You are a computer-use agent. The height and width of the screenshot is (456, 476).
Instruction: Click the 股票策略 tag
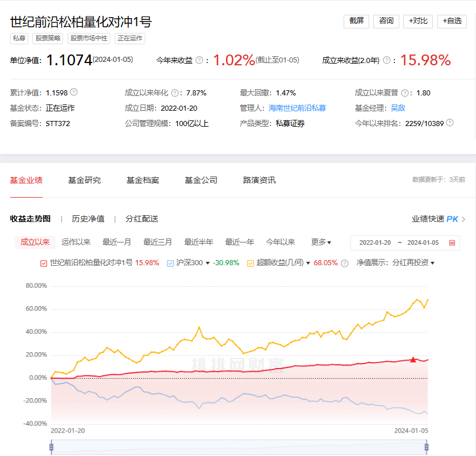(x=48, y=39)
